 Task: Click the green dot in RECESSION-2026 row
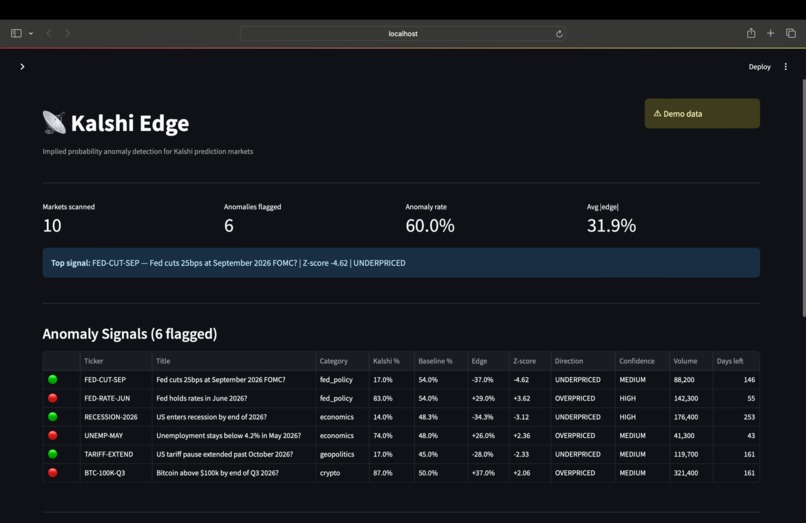click(52, 417)
